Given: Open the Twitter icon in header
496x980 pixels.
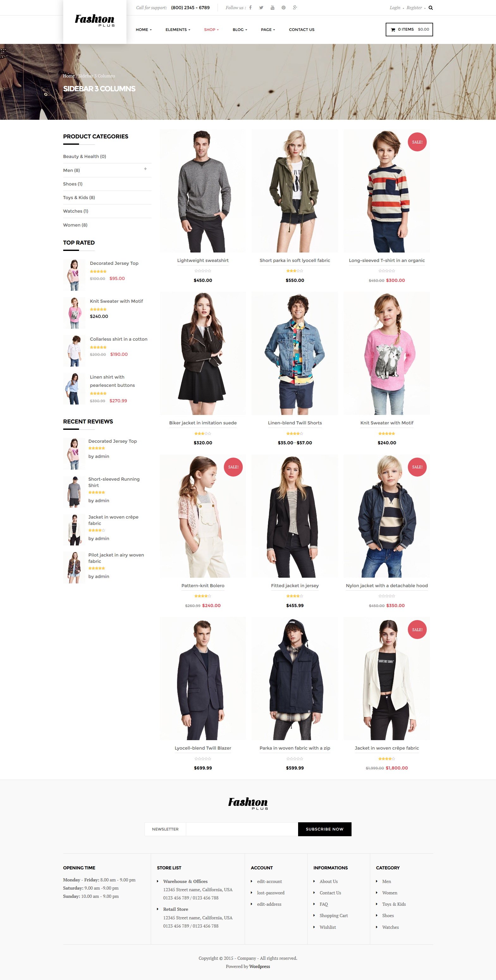Looking at the screenshot, I should tap(261, 8).
